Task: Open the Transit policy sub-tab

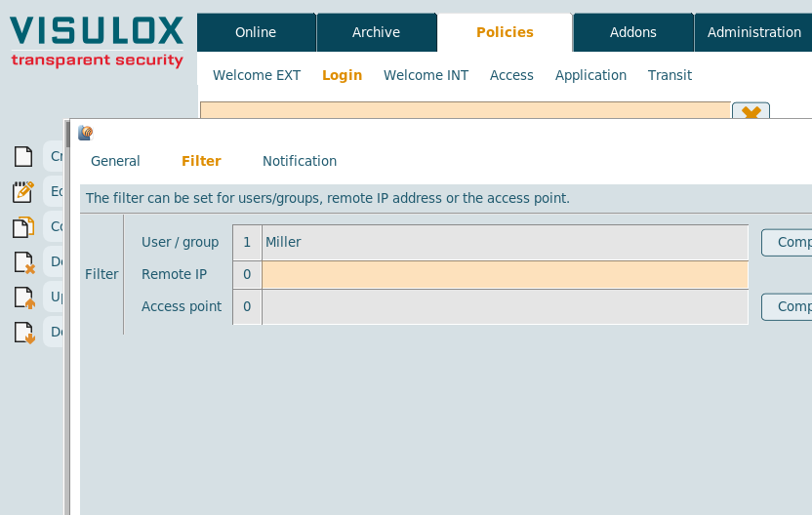Action: tap(670, 75)
